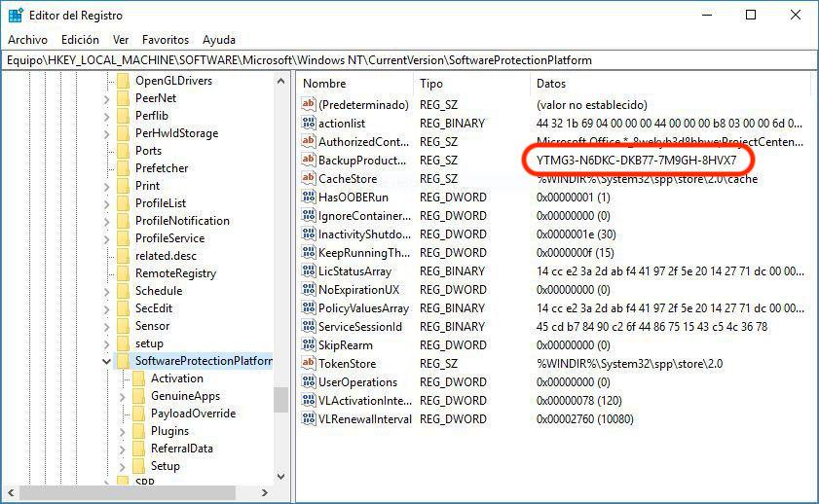Image resolution: width=819 pixels, height=504 pixels.
Task: Collapse the SoftwareProtectionPlatform tree node
Action: click(106, 361)
